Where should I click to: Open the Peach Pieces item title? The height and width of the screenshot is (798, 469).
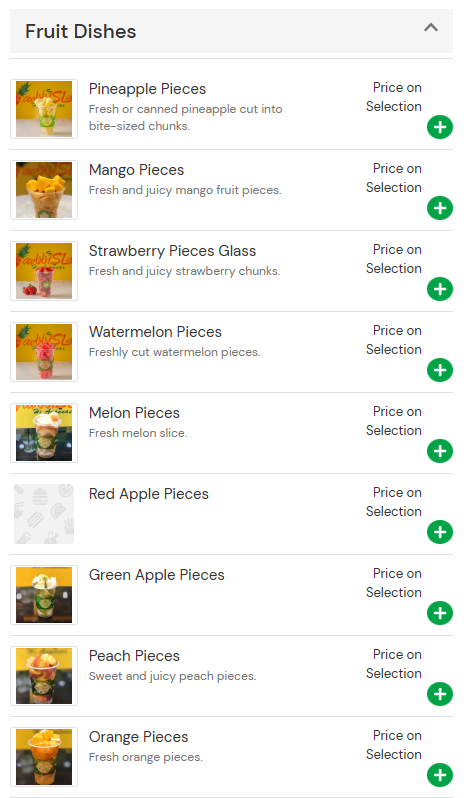[x=134, y=656]
